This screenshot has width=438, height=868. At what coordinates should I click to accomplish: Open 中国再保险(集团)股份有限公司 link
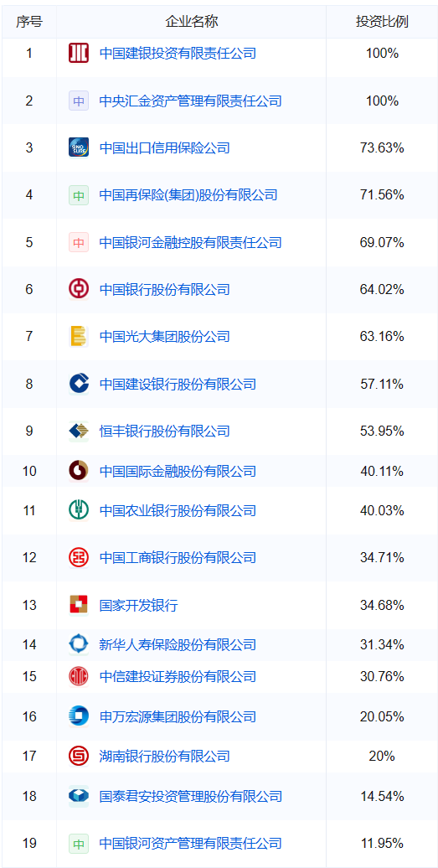pyautogui.click(x=188, y=195)
